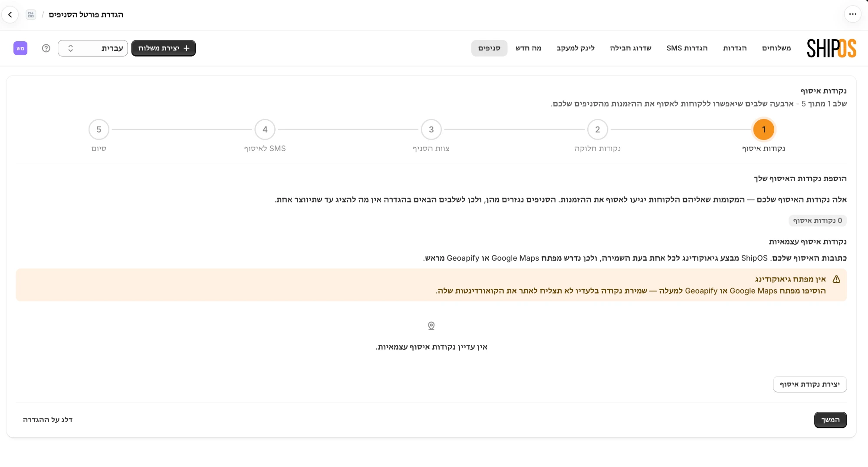Viewport: 868px width, 467px height.
Task: Click the SHIPOS logo
Action: click(x=832, y=48)
